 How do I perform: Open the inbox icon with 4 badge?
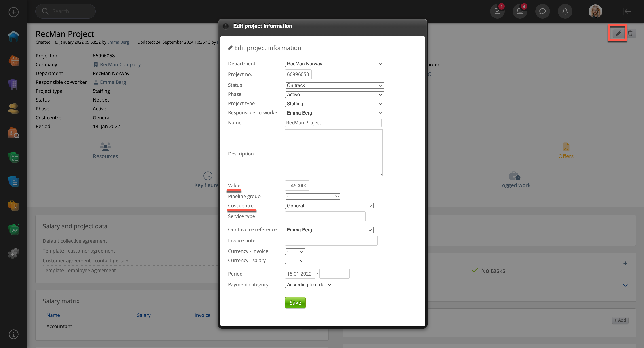520,11
